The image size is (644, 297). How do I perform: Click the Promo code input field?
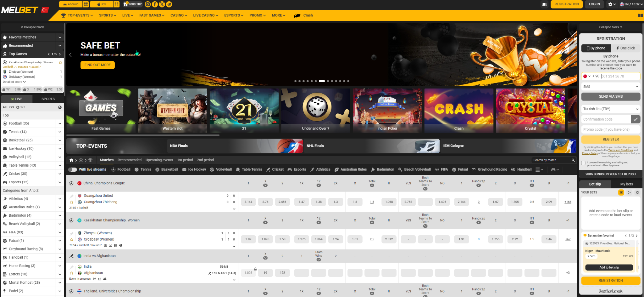point(611,130)
